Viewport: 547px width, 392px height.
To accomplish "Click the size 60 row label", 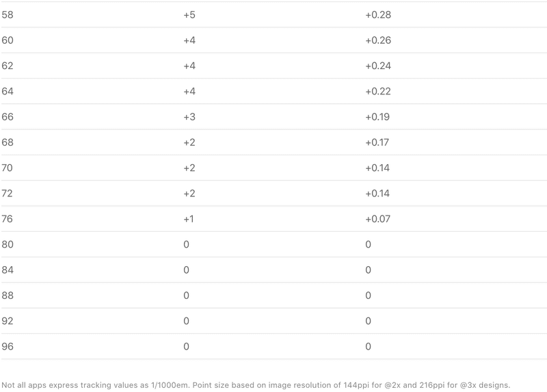I will coord(8,40).
